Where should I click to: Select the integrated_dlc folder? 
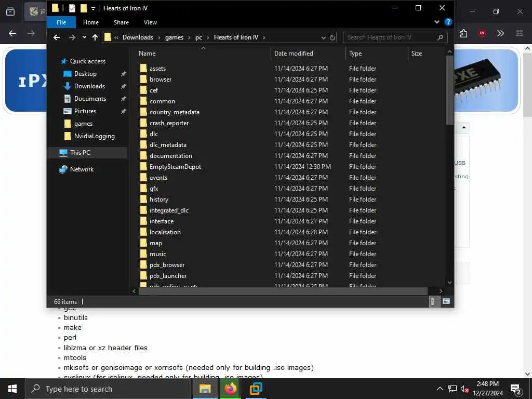[169, 210]
